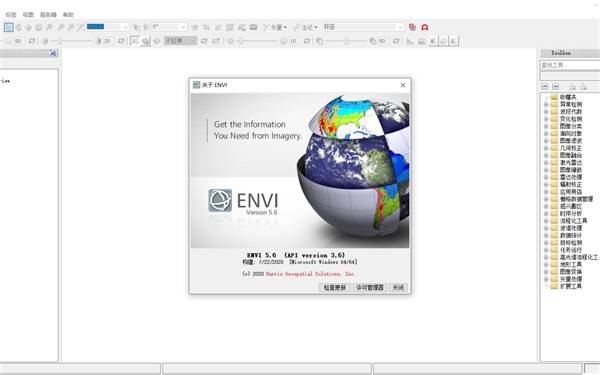Select the 地形工具 toolbox folder
Viewport: 600px width, 375px height.
click(x=571, y=264)
